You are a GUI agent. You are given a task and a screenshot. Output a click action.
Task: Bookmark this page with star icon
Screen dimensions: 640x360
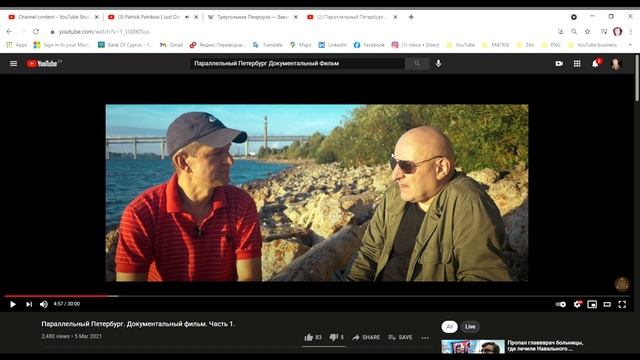[x=587, y=31]
